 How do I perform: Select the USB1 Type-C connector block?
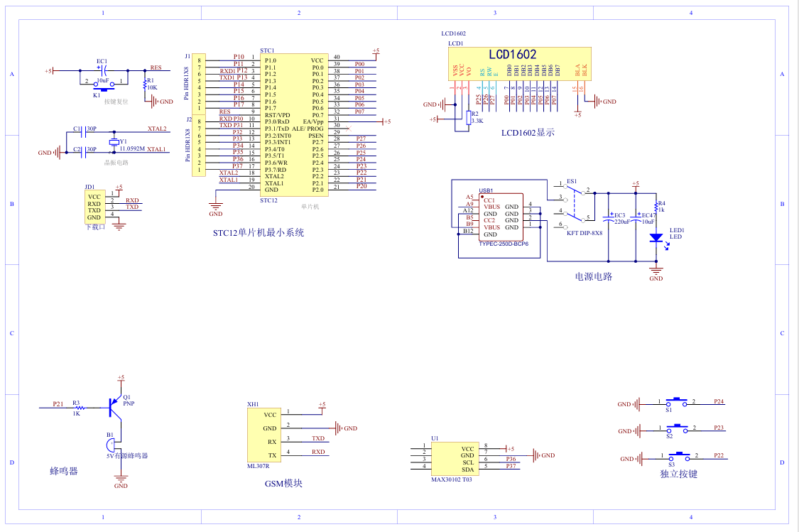tap(491, 218)
